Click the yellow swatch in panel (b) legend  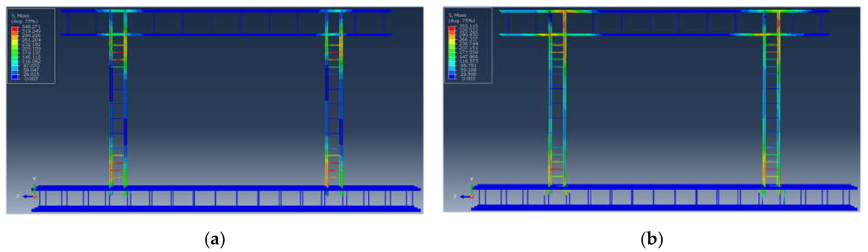pyautogui.click(x=452, y=41)
